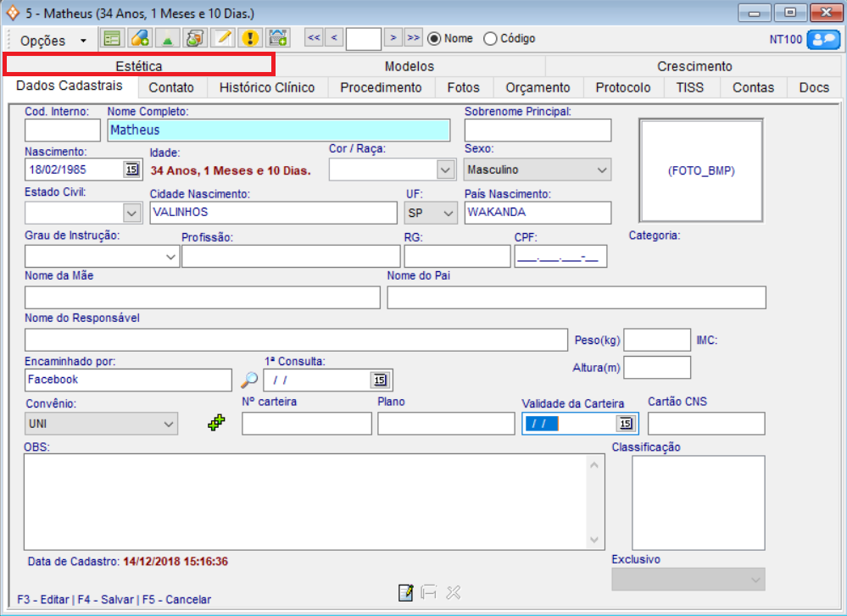Go to the first record button
This screenshot has width=847, height=616.
tap(313, 38)
